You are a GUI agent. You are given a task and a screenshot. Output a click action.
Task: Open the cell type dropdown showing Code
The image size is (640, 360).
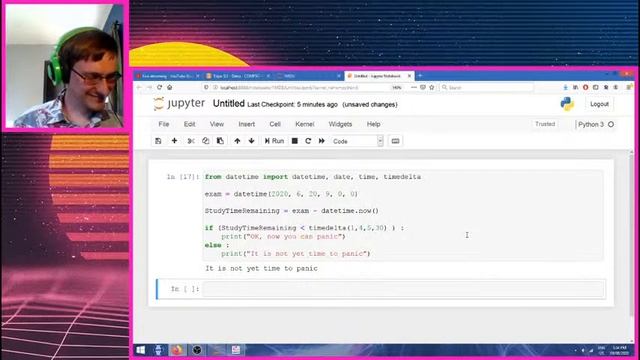[x=357, y=141]
